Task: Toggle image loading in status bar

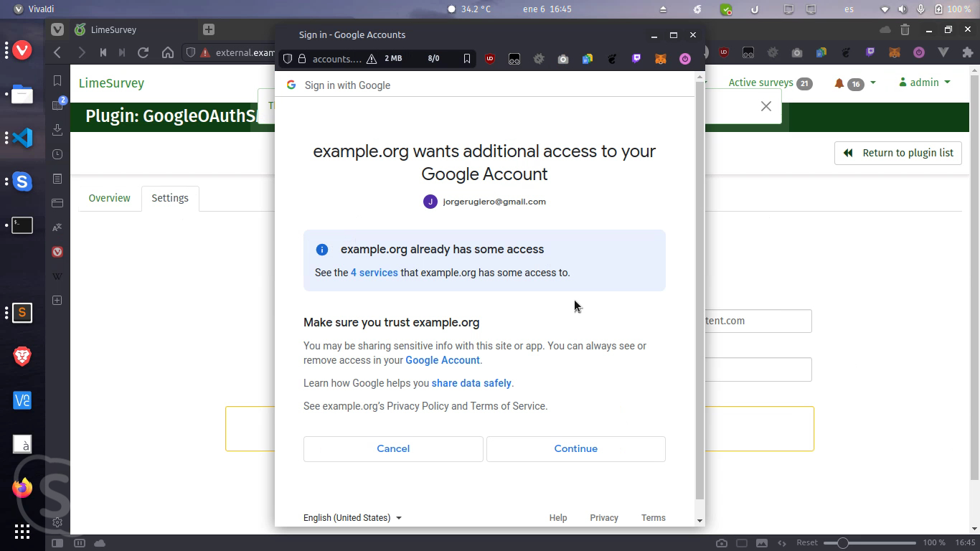Action: pyautogui.click(x=762, y=543)
